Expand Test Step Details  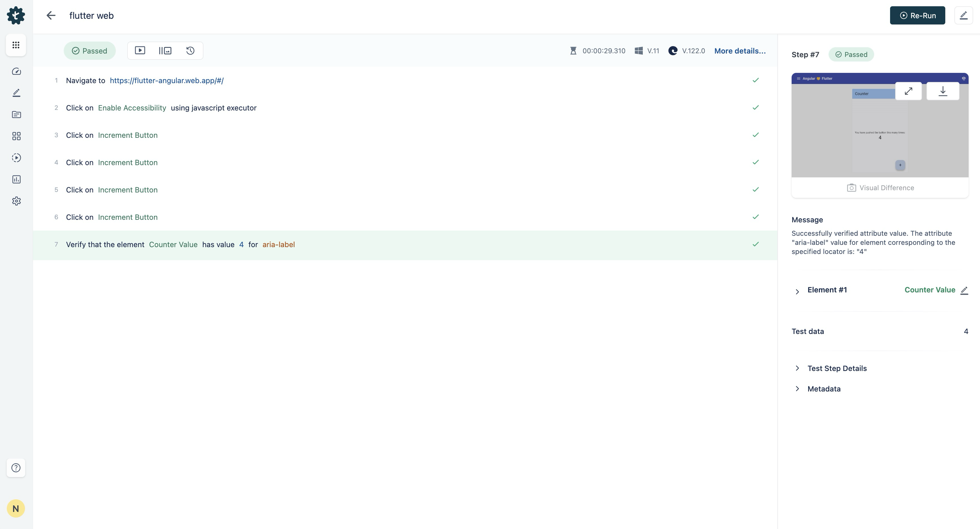(797, 368)
